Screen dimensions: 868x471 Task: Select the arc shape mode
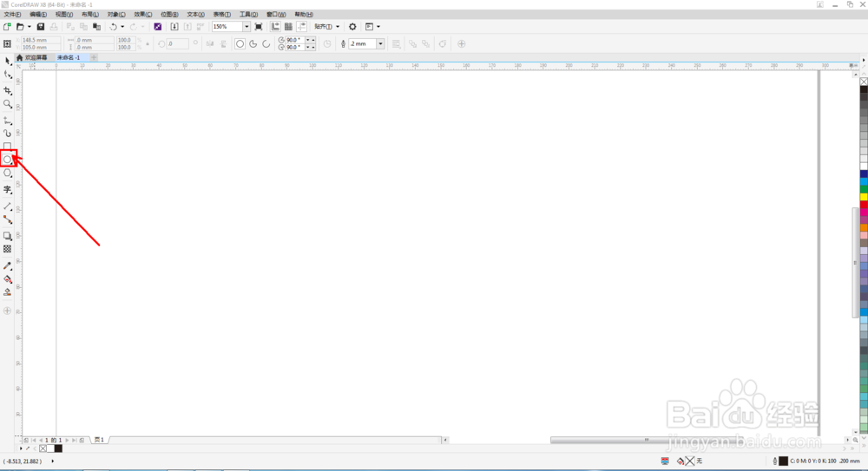(266, 43)
